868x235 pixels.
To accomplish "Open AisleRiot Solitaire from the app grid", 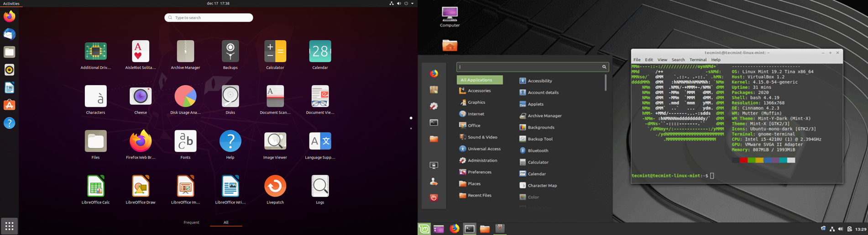I will click(140, 52).
